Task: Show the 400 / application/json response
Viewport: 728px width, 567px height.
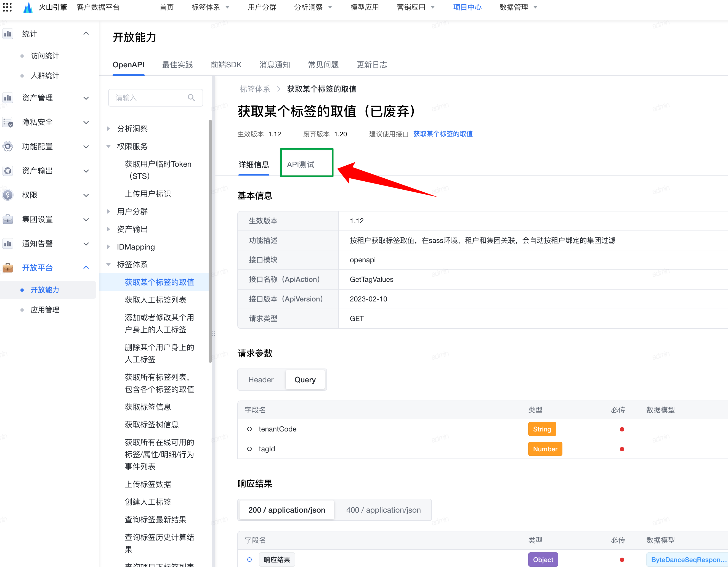Action: click(x=383, y=510)
